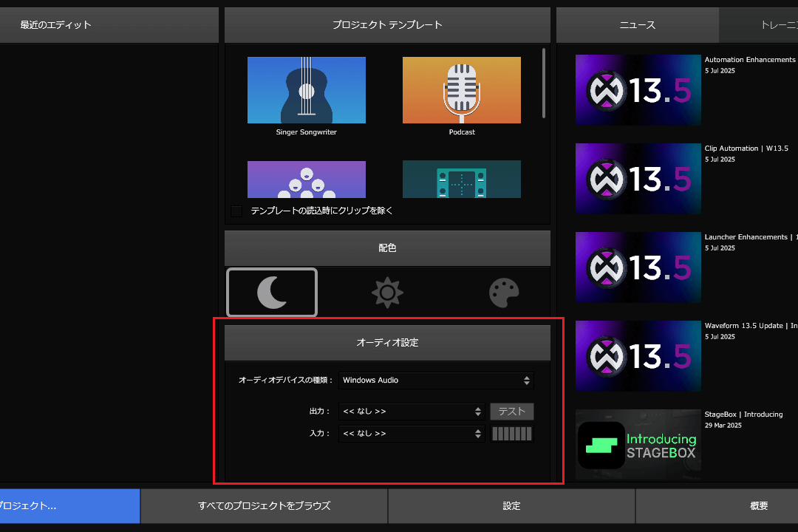Open the custom color palette icon
Screen dimensions: 798x532
pyautogui.click(x=504, y=293)
